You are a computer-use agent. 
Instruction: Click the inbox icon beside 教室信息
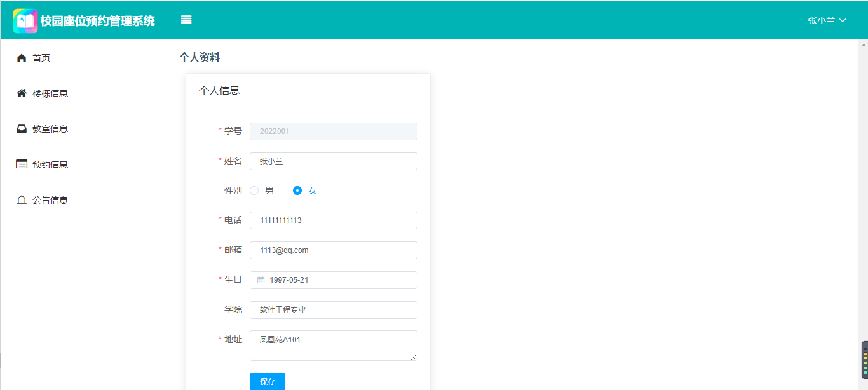(22, 129)
